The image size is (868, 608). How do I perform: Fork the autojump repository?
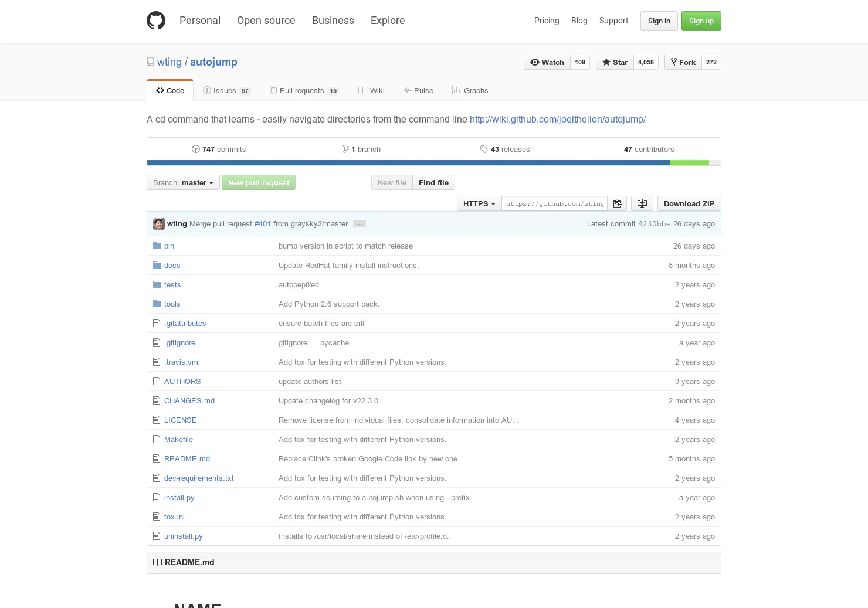[x=683, y=62]
